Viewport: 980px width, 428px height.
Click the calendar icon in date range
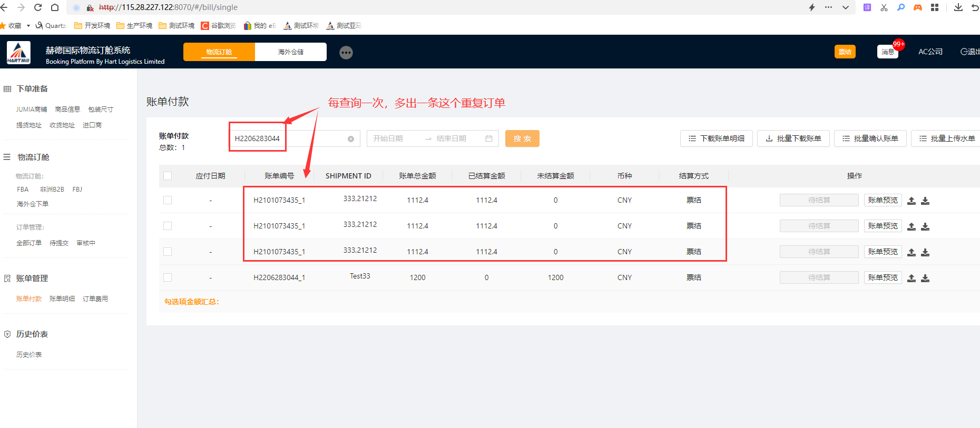[x=489, y=138]
